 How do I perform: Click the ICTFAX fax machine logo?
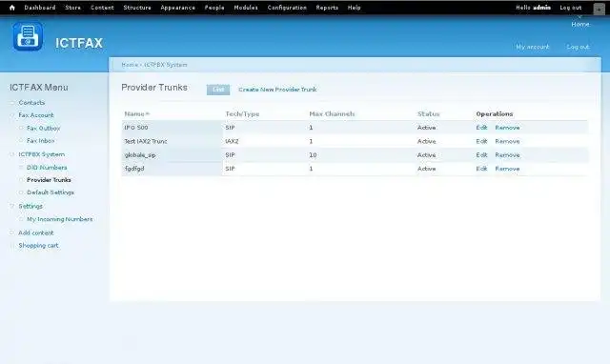(28, 36)
